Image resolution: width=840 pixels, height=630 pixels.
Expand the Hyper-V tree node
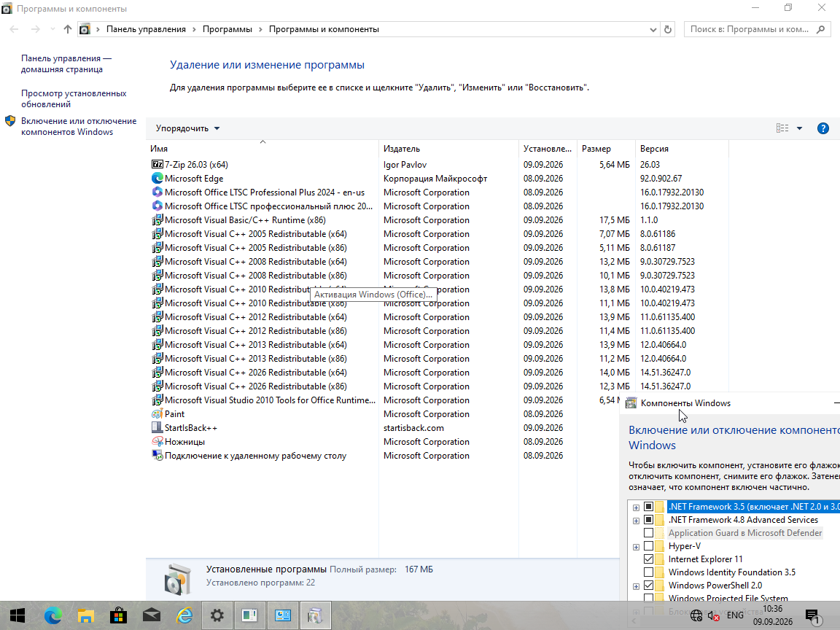(636, 547)
